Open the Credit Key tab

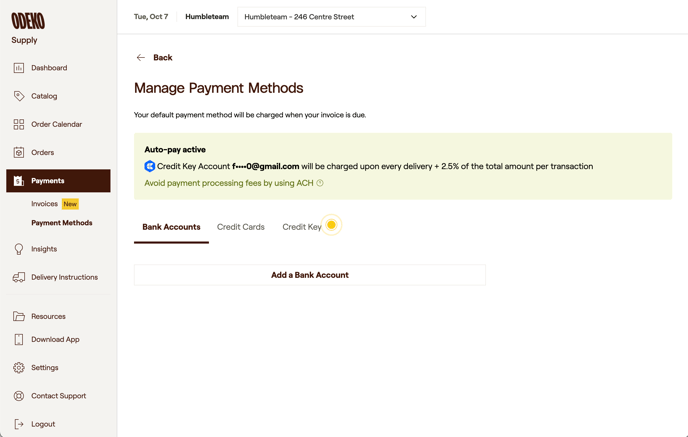pyautogui.click(x=302, y=227)
